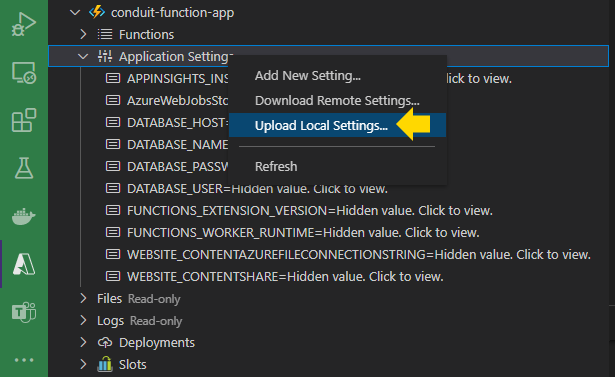This screenshot has height=377, width=615.
Task: Expand the Logs node
Action: [x=83, y=320]
